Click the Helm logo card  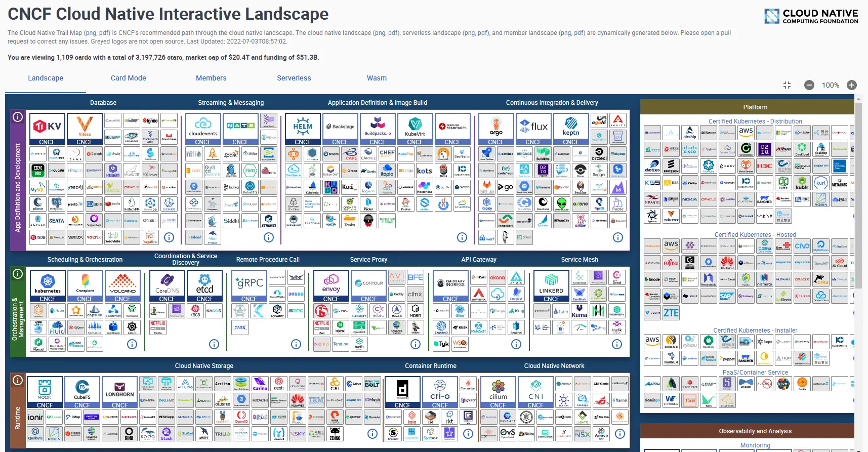(303, 129)
